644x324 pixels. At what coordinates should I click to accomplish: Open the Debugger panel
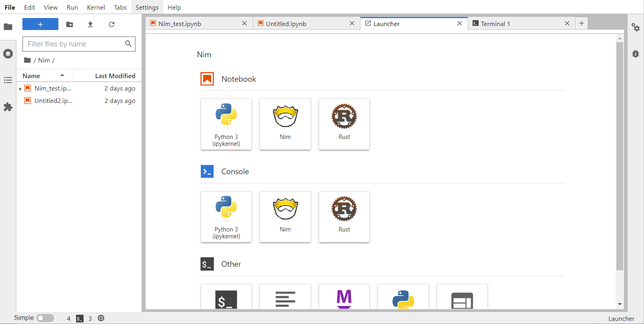point(636,54)
